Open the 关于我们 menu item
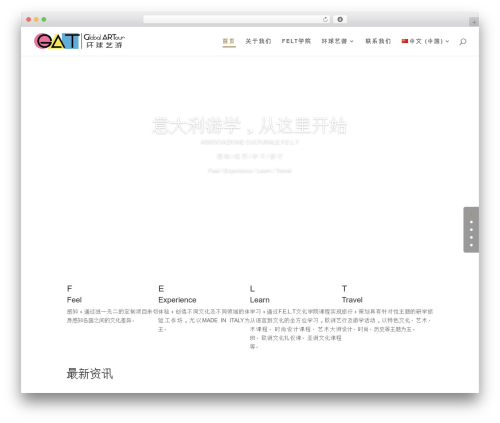This screenshot has height=423, width=500. point(258,41)
